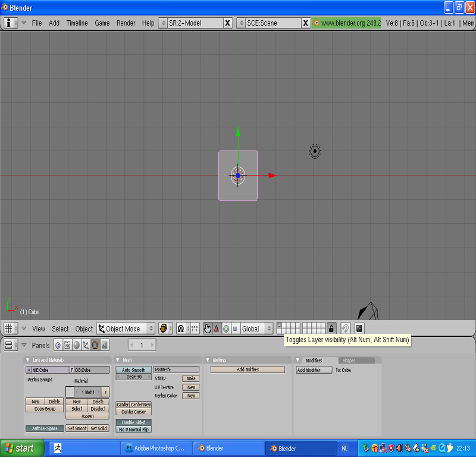The image size is (476, 457).
Task: Increase the current frame number arrow
Action: pyautogui.click(x=152, y=345)
